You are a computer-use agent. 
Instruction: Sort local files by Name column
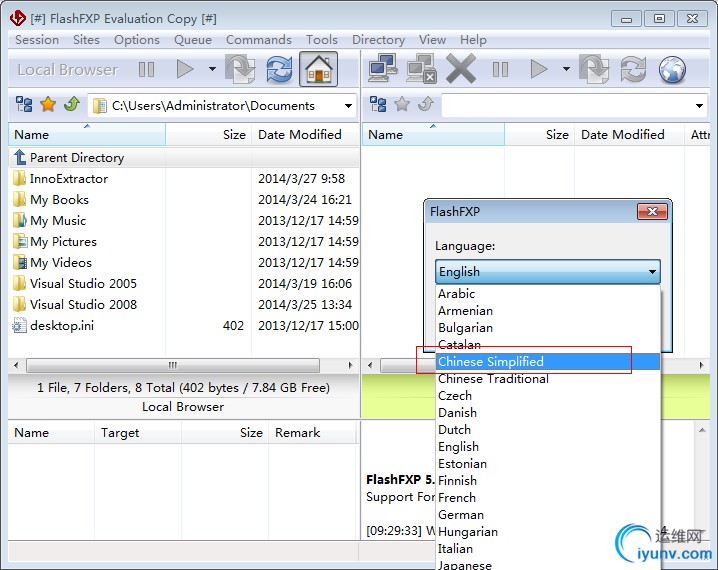tap(87, 135)
